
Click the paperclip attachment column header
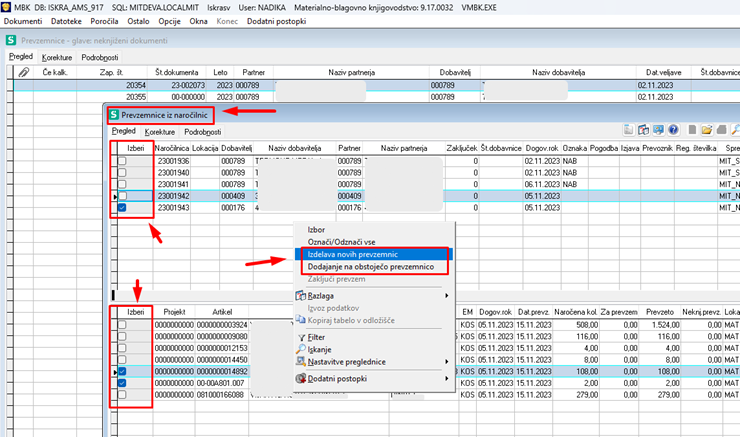tap(24, 72)
